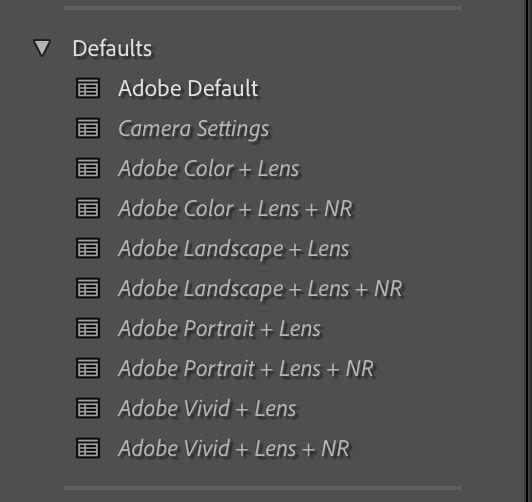Screen dimensions: 532x502
Task: Click the panel's right-side scrollbar track
Action: [x=528, y=251]
